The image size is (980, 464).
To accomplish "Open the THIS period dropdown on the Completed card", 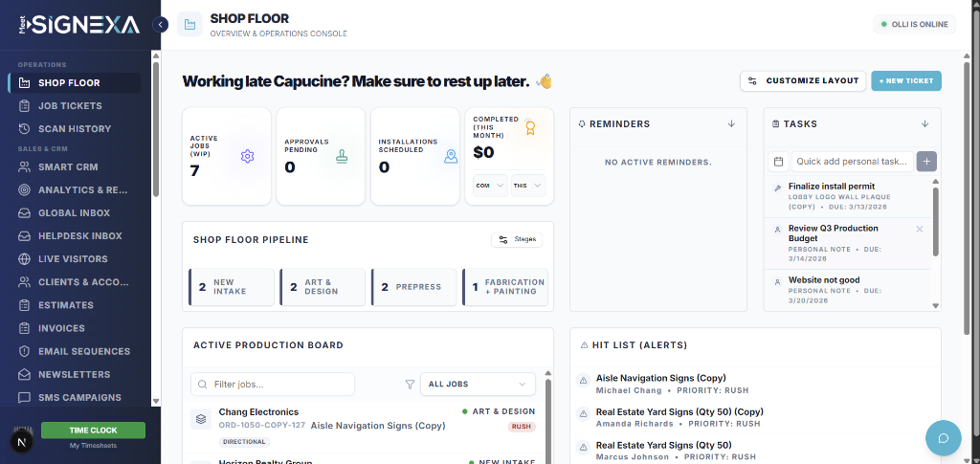I will pos(527,186).
